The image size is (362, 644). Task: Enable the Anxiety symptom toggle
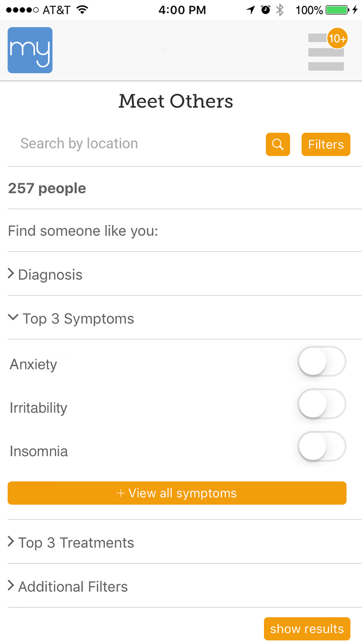tap(321, 361)
